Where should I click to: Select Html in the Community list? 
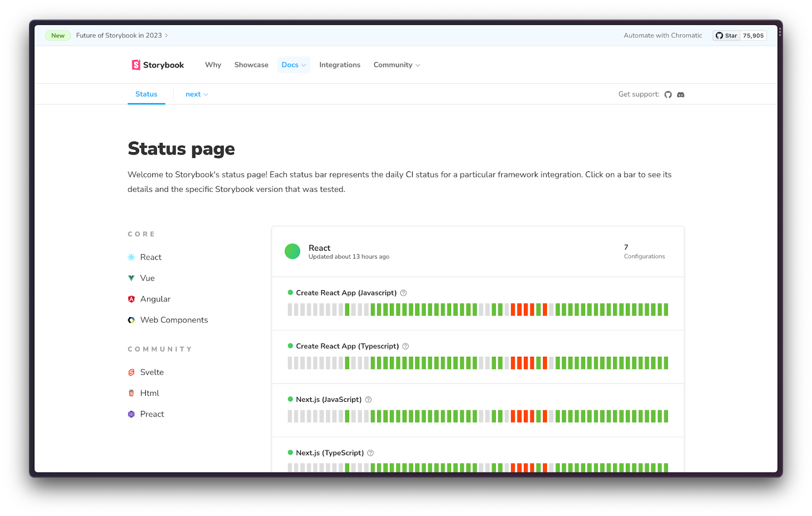(150, 393)
